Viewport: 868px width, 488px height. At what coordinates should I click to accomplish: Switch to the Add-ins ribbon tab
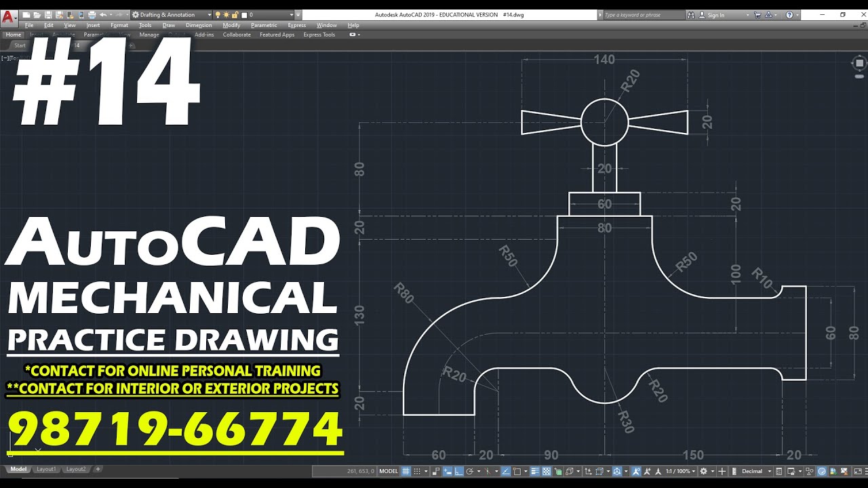204,35
